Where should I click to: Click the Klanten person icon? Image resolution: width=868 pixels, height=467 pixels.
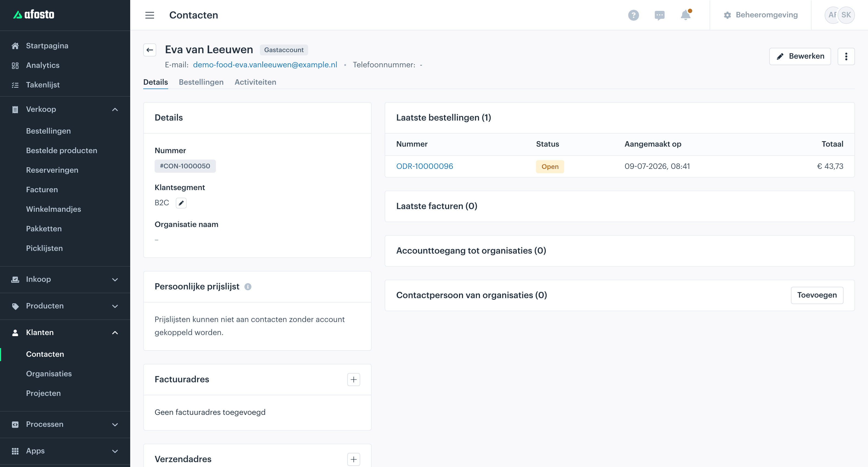click(15, 332)
